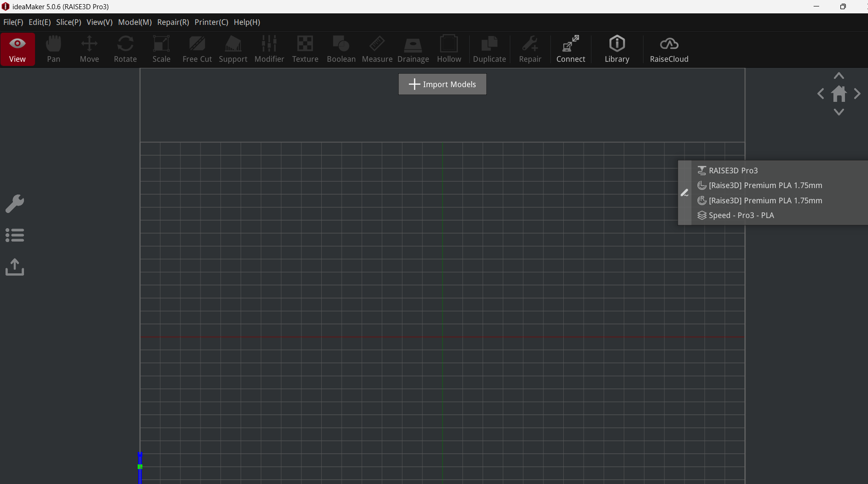868x484 pixels.
Task: Open the Model(M) menu
Action: tap(135, 22)
